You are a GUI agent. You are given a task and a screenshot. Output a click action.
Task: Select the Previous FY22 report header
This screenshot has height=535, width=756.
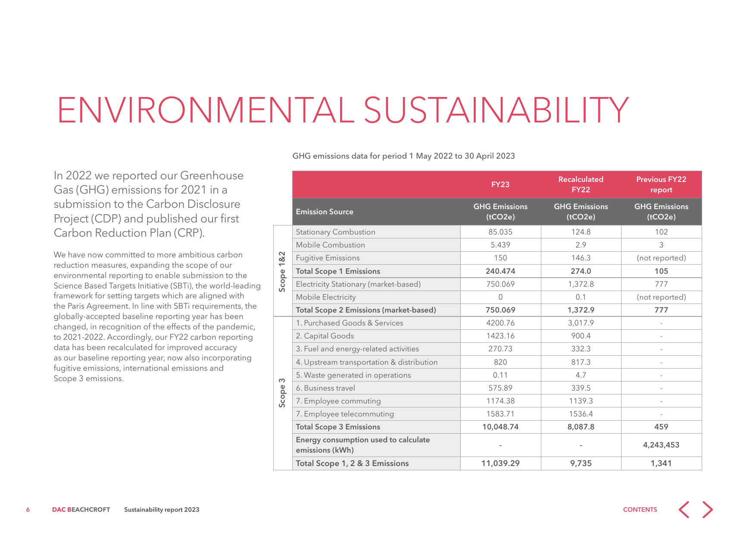tap(661, 185)
